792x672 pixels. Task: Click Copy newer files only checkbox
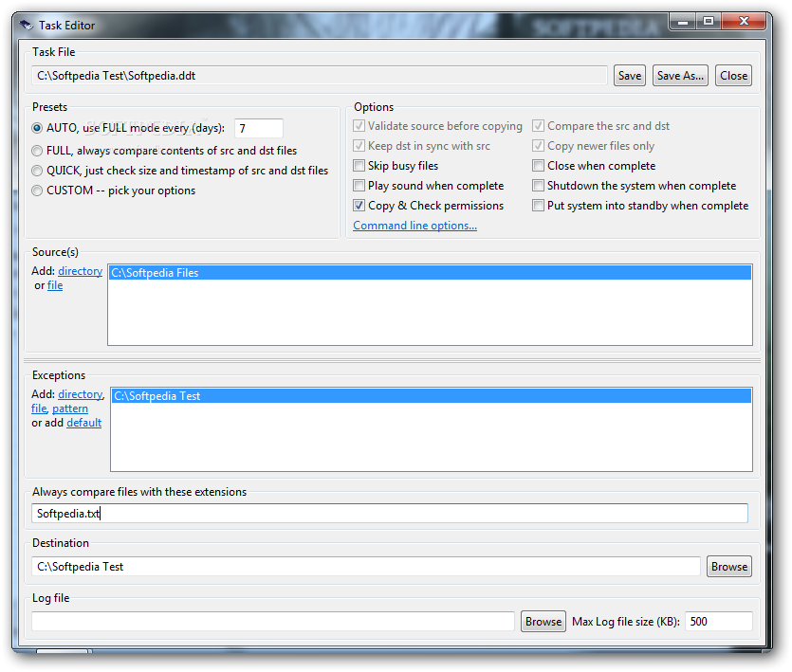[539, 146]
